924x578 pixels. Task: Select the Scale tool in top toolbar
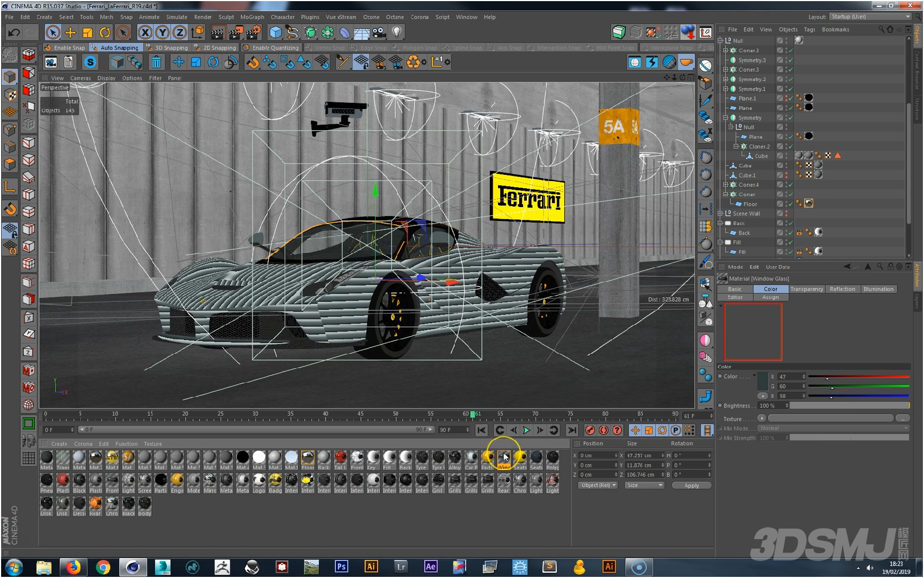click(x=88, y=33)
